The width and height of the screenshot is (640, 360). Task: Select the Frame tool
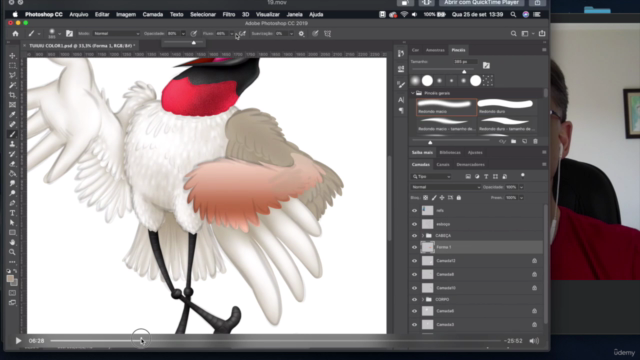[12, 105]
